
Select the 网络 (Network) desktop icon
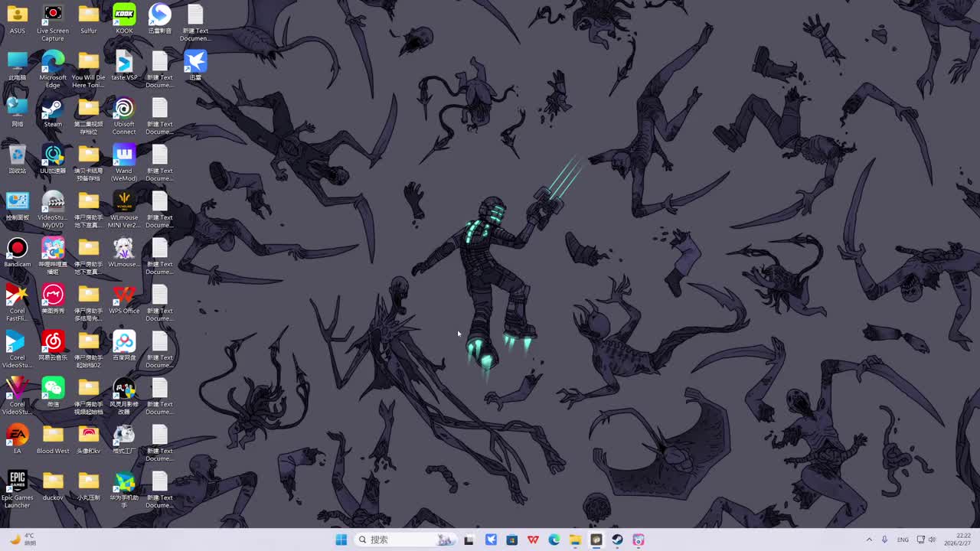(x=17, y=112)
